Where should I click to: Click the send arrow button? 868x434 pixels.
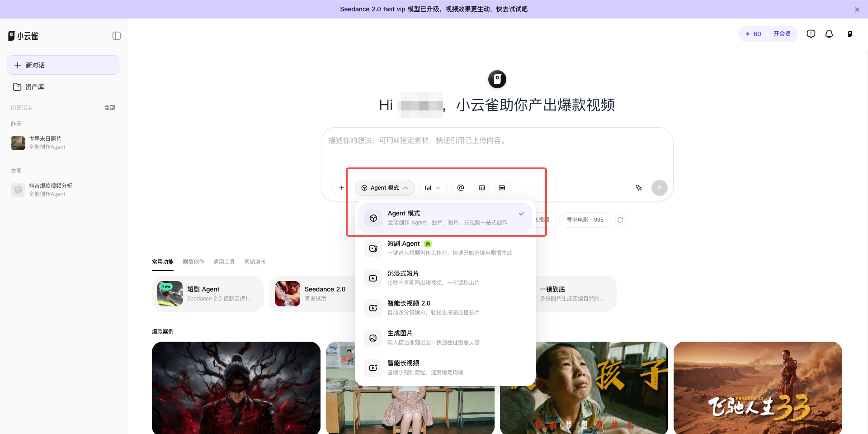click(x=660, y=188)
